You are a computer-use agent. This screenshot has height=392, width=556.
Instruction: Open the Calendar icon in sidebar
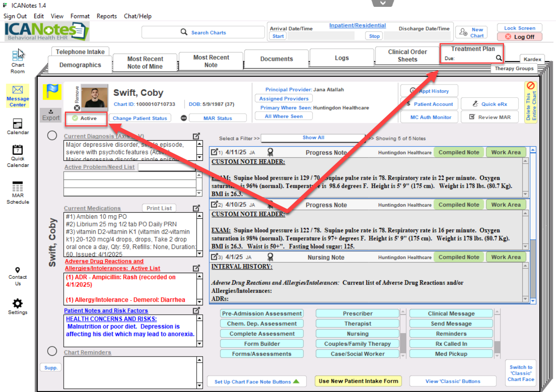click(18, 123)
